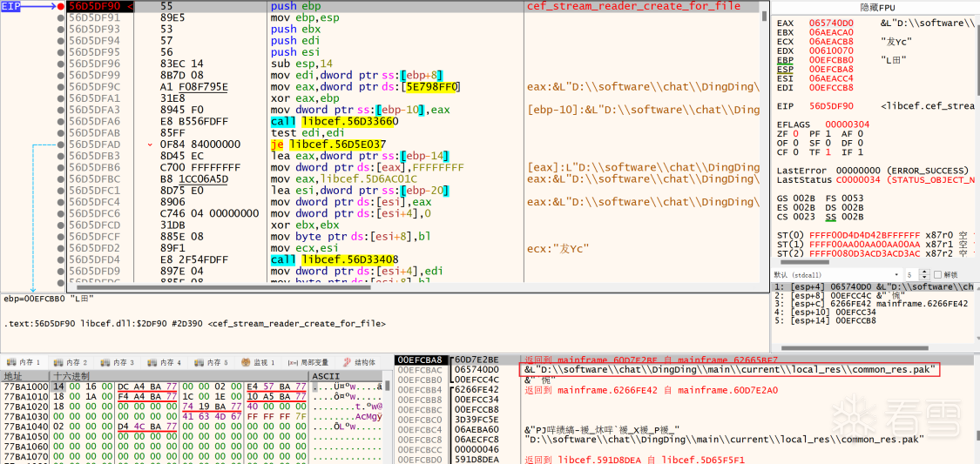Select EBP register value 00EFCBB0
Image resolution: width=980 pixels, height=464 pixels.
coord(830,60)
